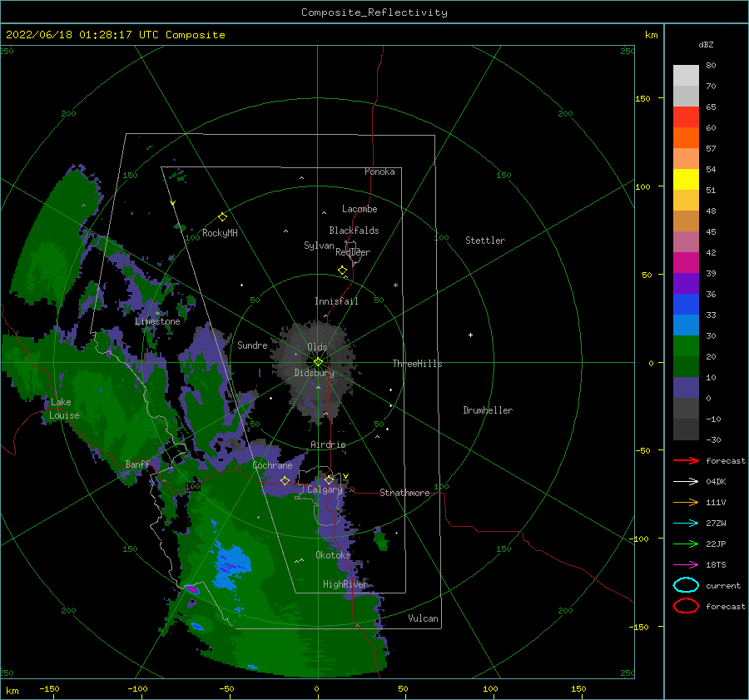Click the 18TS legend label

point(716,565)
